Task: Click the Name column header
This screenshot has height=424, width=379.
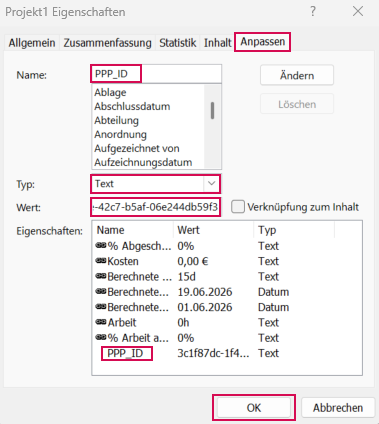Action: coord(132,230)
